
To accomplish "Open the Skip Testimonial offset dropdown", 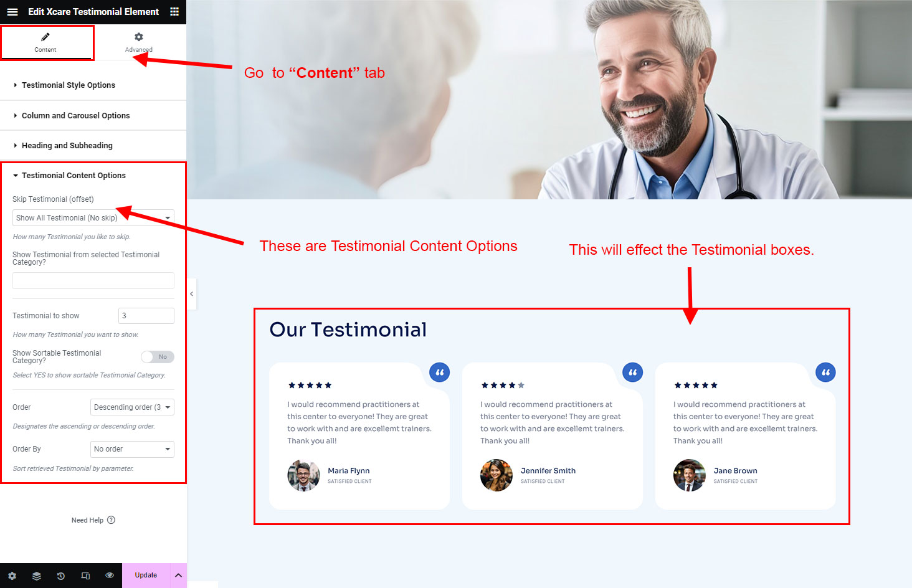I will [93, 218].
